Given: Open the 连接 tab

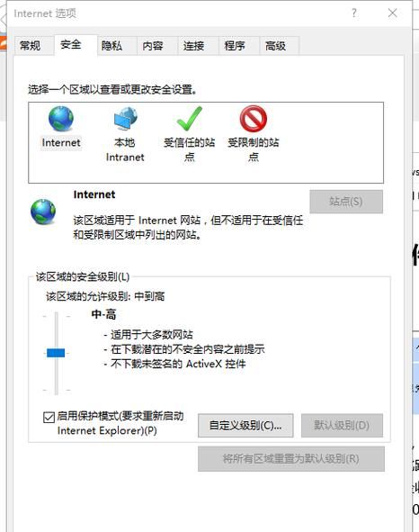Looking at the screenshot, I should (x=193, y=46).
